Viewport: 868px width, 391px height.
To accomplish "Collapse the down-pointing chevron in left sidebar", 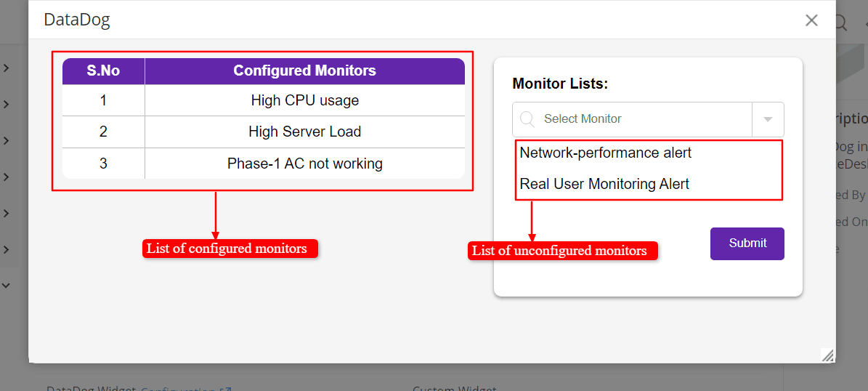I will 6,286.
